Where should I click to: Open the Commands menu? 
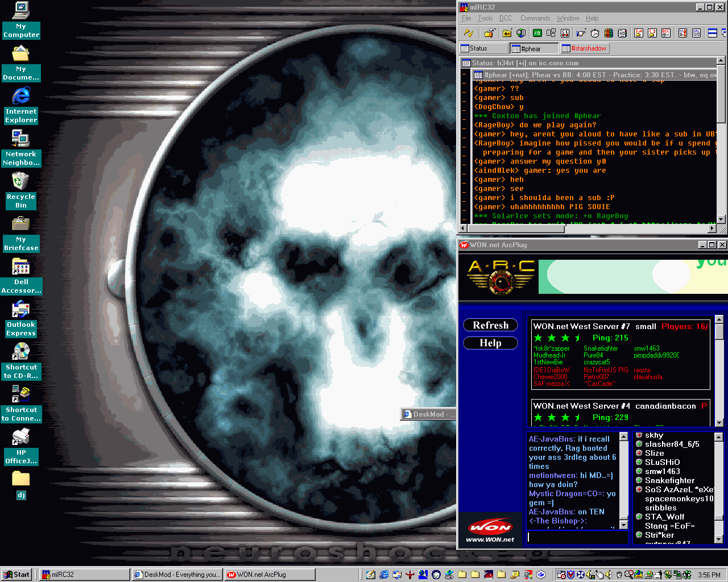pos(535,18)
